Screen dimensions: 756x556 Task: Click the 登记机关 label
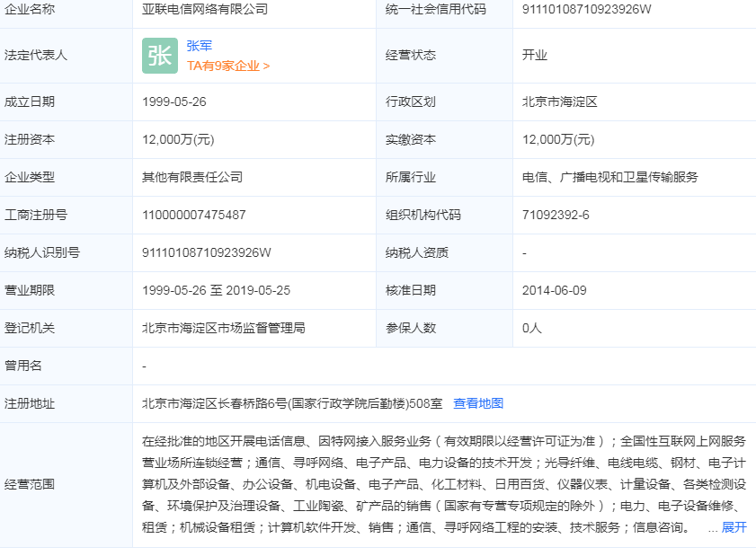pos(30,328)
